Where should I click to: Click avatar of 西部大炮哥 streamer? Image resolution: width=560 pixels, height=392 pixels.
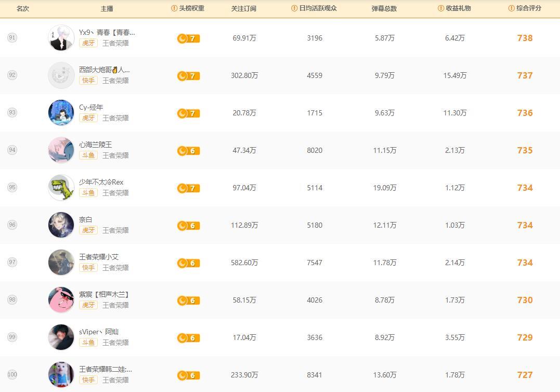tap(61, 75)
